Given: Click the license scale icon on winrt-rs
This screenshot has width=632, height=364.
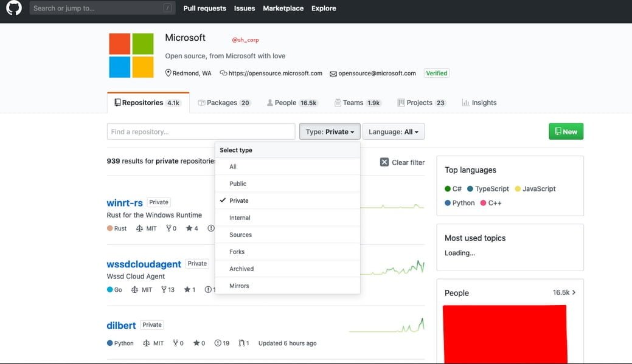Looking at the screenshot, I should point(139,228).
